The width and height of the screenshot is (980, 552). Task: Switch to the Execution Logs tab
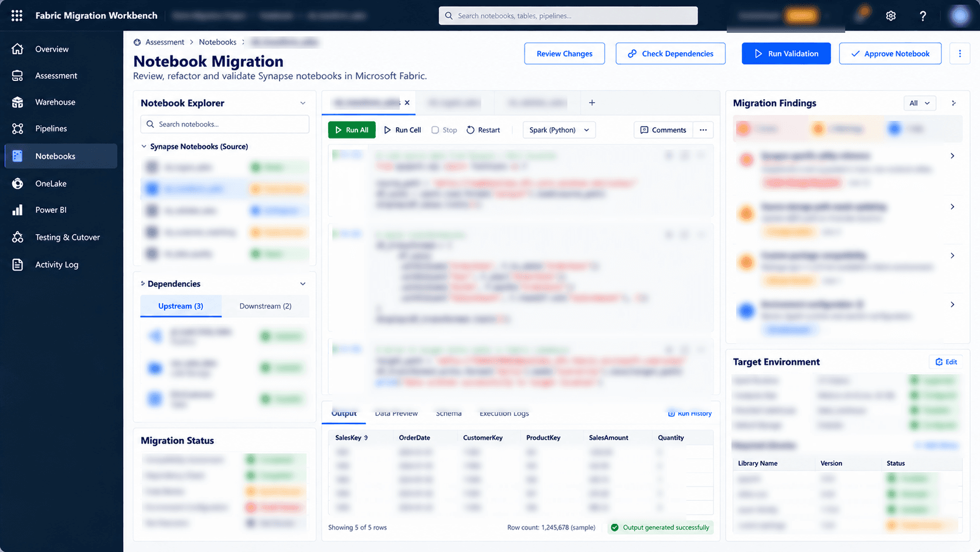tap(504, 414)
